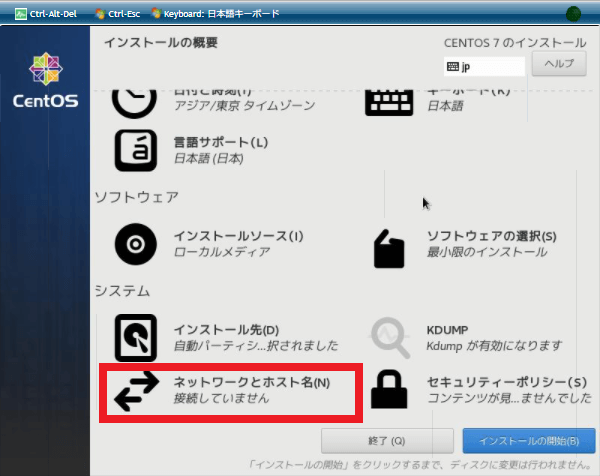Open インストールソース disc icon
This screenshot has height=476, width=600.
tap(135, 244)
